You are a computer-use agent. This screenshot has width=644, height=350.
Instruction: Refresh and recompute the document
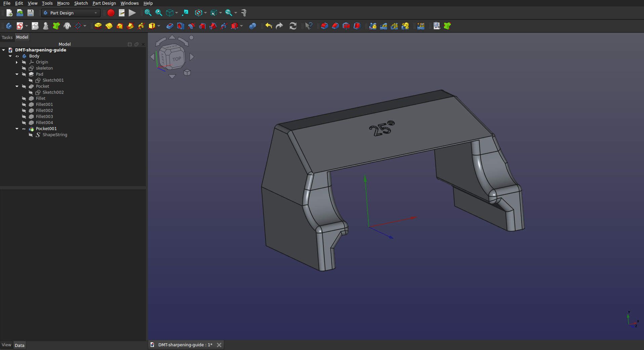293,26
